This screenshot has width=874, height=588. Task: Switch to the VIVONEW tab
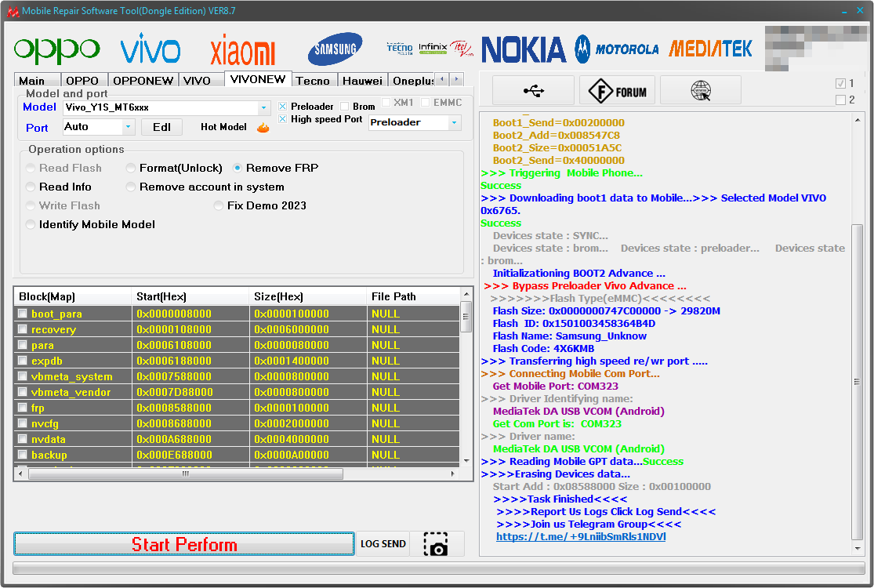pyautogui.click(x=258, y=79)
